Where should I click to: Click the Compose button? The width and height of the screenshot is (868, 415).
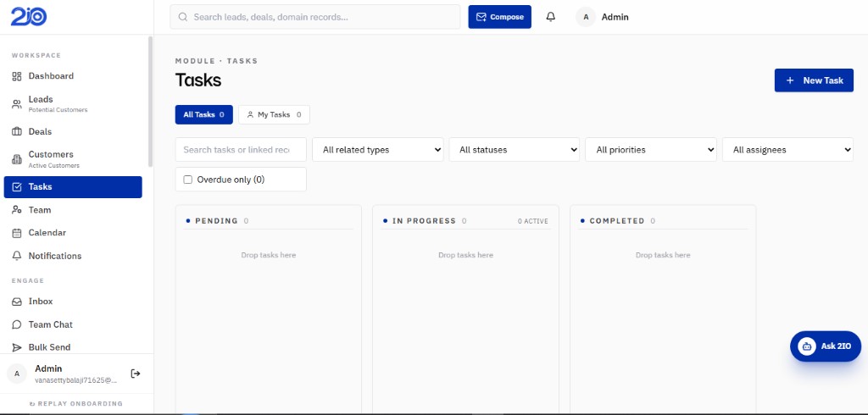coord(500,17)
